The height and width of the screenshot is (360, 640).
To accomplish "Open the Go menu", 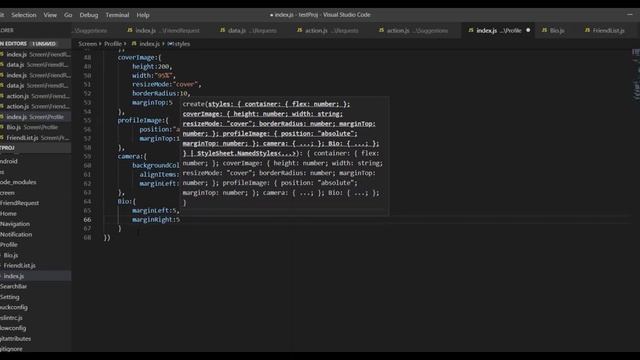I will [68, 15].
